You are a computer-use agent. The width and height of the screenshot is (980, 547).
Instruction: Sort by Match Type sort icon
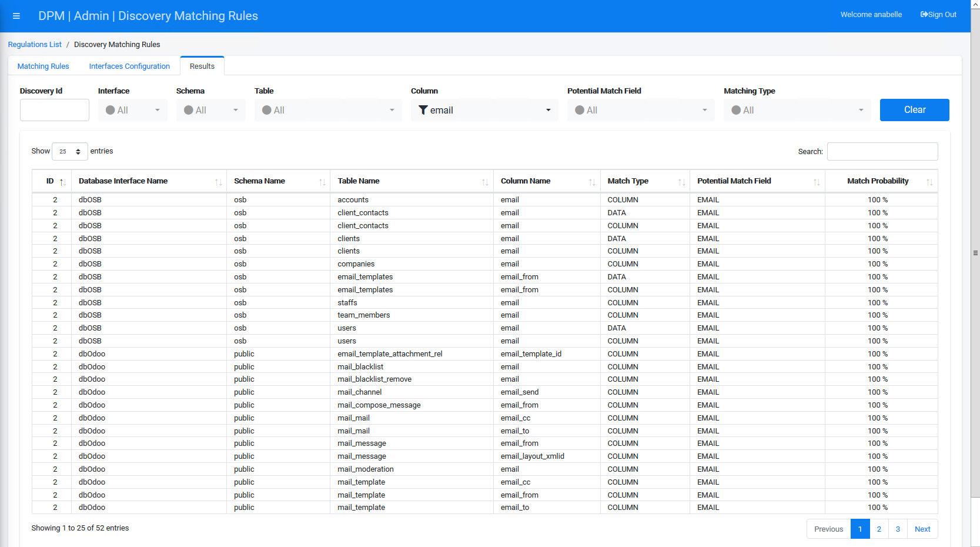click(x=681, y=182)
